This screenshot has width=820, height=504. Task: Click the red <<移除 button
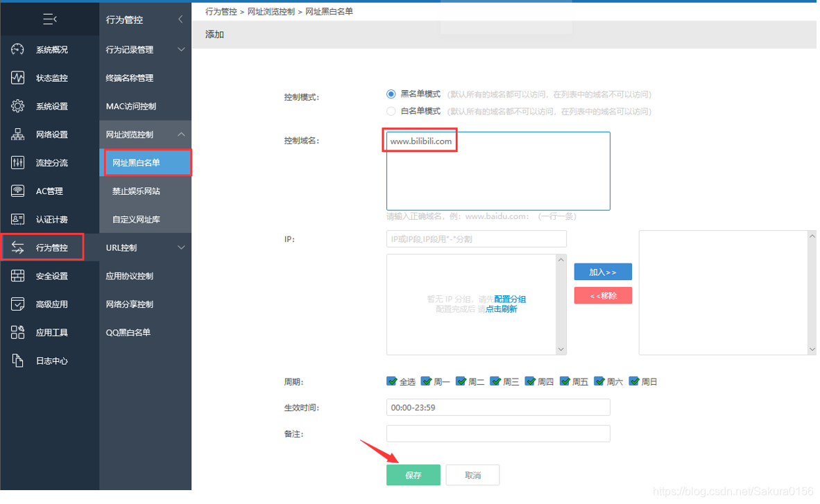603,295
